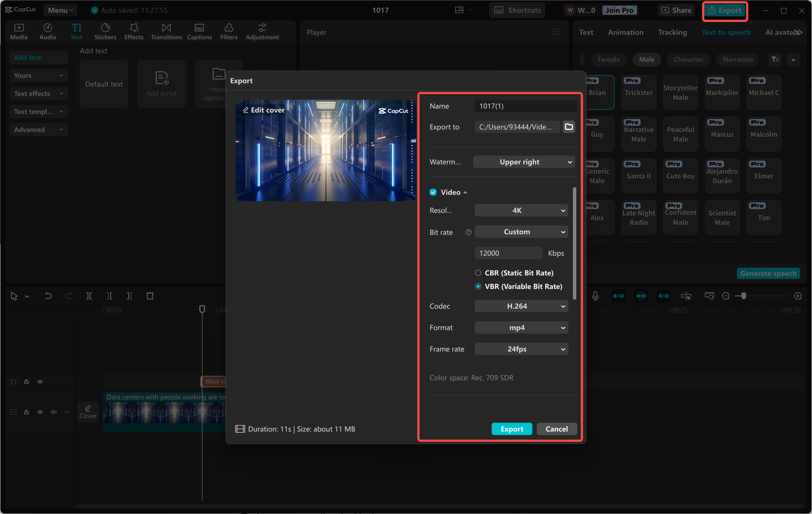Select CBR (Static Bit Rate)
Image resolution: width=812 pixels, height=514 pixels.
(x=478, y=273)
